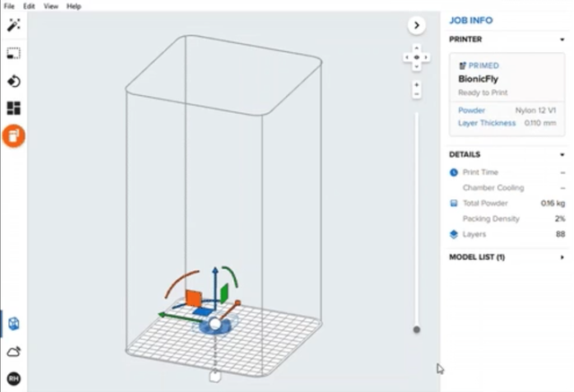Click the Packing Density label
Viewport: 574px width, 392px height.
(491, 219)
